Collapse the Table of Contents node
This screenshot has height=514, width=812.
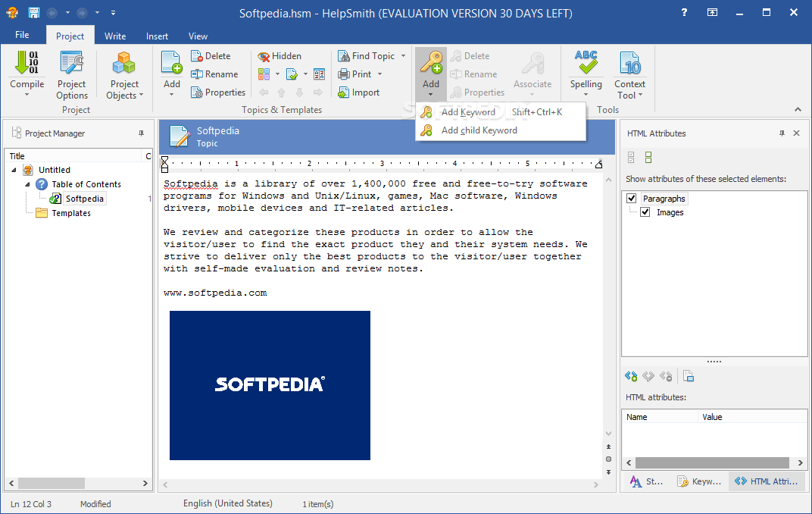click(27, 184)
